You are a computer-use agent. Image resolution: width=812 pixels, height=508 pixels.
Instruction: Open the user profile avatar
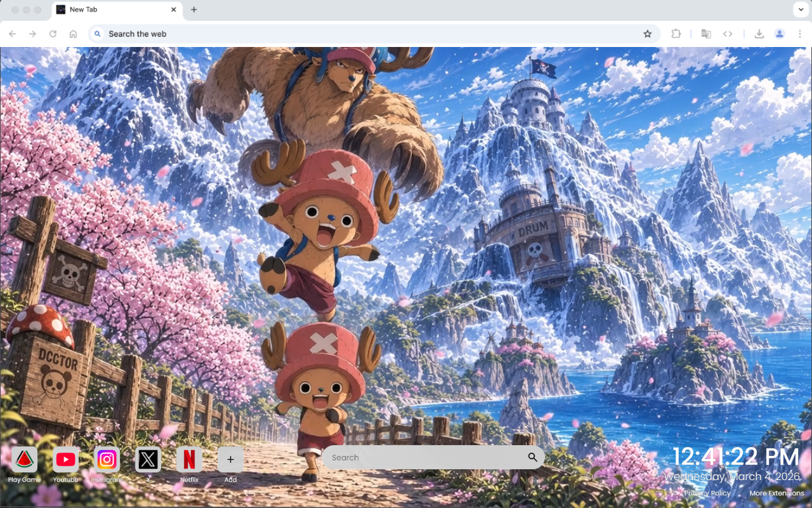pyautogui.click(x=780, y=34)
